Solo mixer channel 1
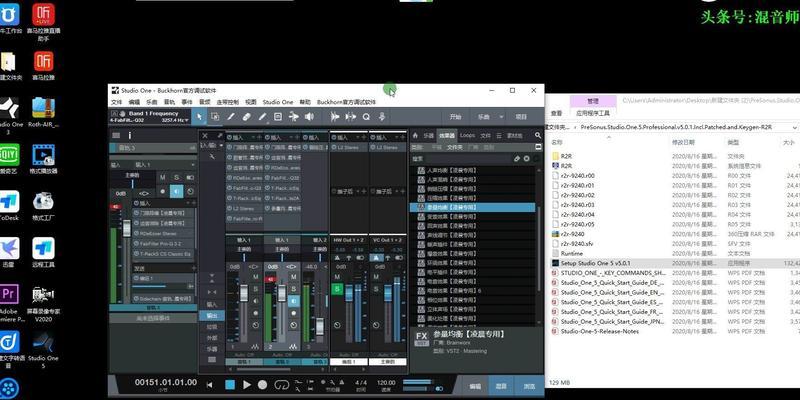Image resolution: width=800 pixels, height=400 pixels. click(256, 288)
